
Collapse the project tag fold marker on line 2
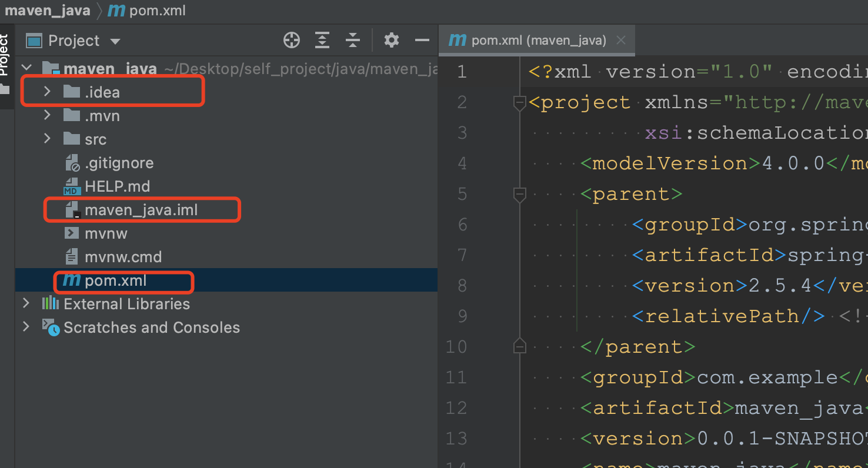[519, 103]
